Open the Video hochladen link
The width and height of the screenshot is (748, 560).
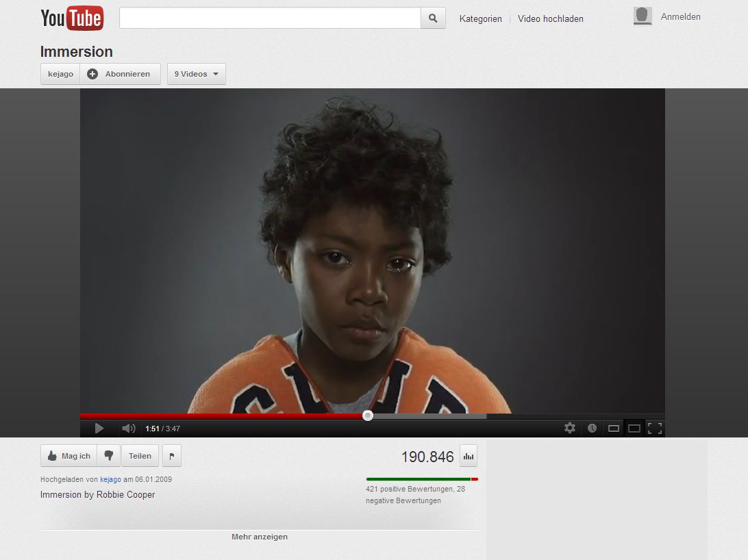[551, 18]
